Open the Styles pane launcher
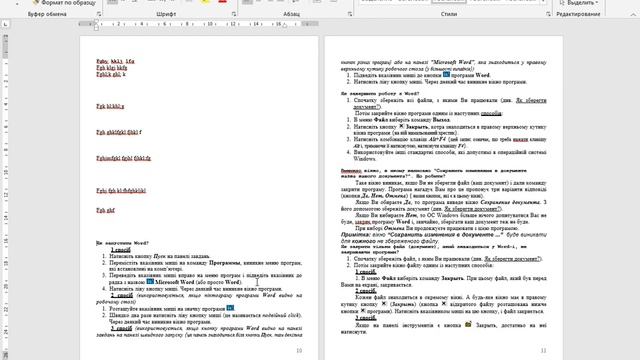Viewport: 640px width, 360px height. tap(548, 14)
